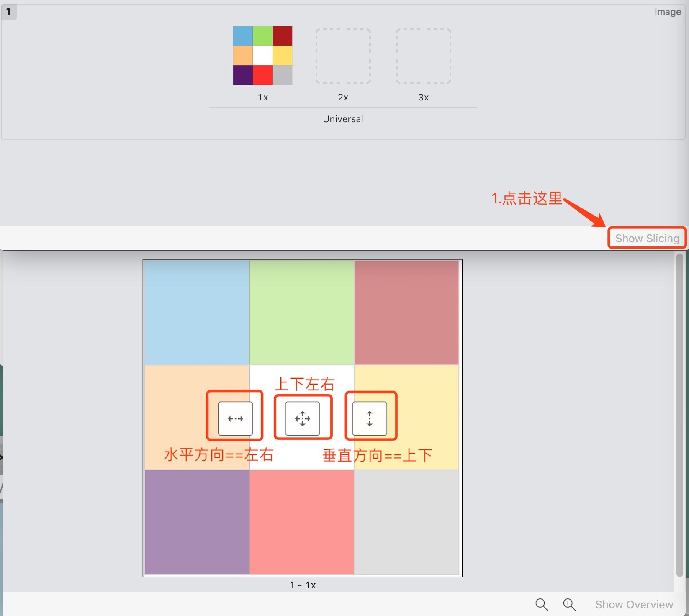Select the empty 3x image slot
This screenshot has height=616, width=689.
[423, 56]
